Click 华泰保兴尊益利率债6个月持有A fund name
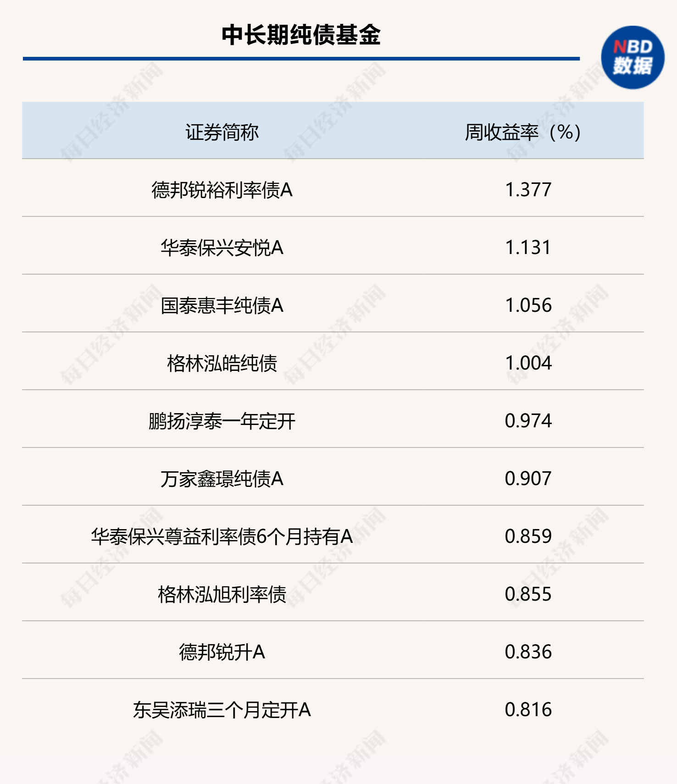Screen dimensions: 677x784 pyautogui.click(x=222, y=536)
